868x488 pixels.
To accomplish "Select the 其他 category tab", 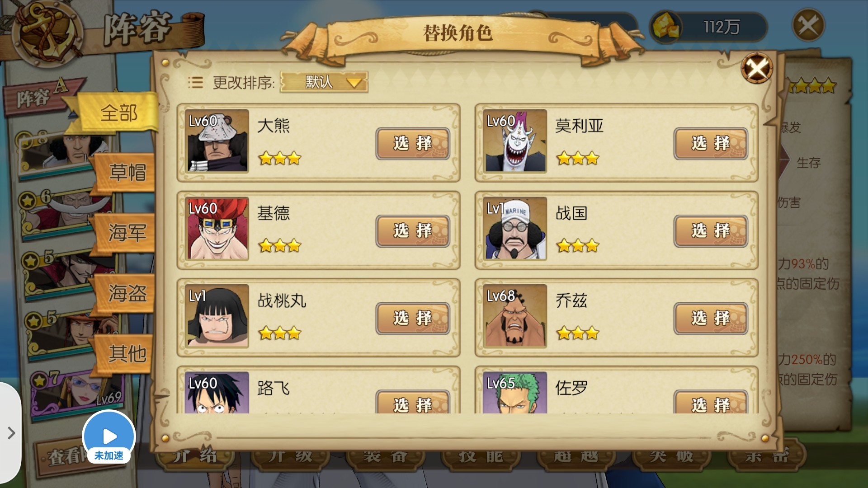I will tap(126, 354).
